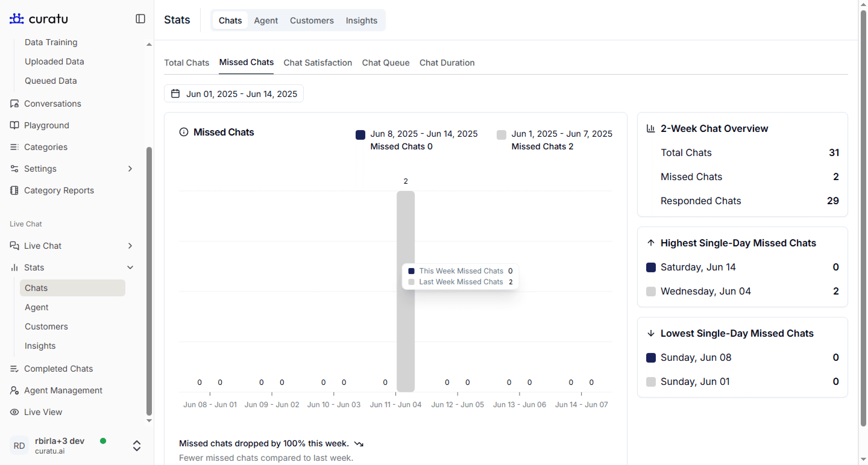
Task: Click the up arrow icon for Highest Missed
Action: coord(651,243)
